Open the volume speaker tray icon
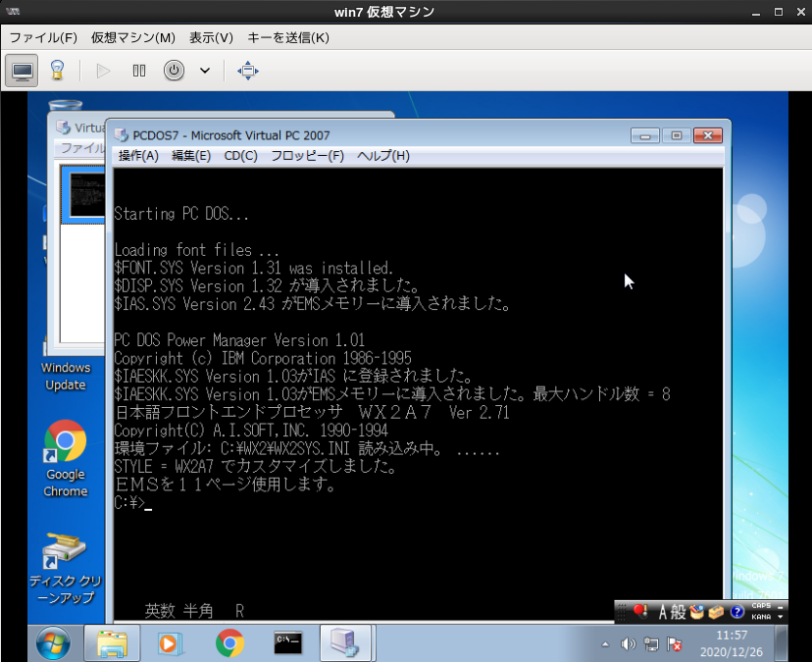The width and height of the screenshot is (812, 662). (x=629, y=644)
